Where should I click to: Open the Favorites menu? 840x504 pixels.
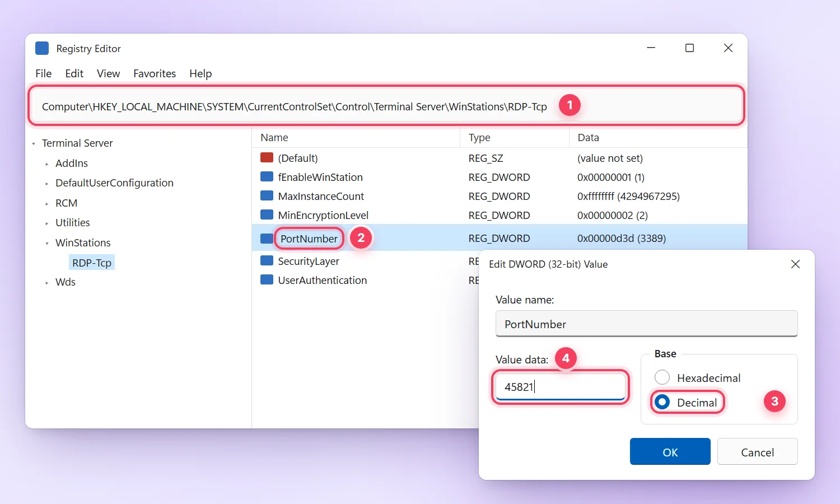155,73
